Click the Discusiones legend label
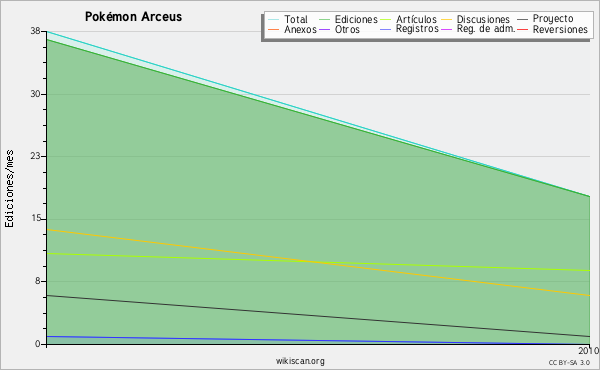The width and height of the screenshot is (600, 370). tap(483, 19)
